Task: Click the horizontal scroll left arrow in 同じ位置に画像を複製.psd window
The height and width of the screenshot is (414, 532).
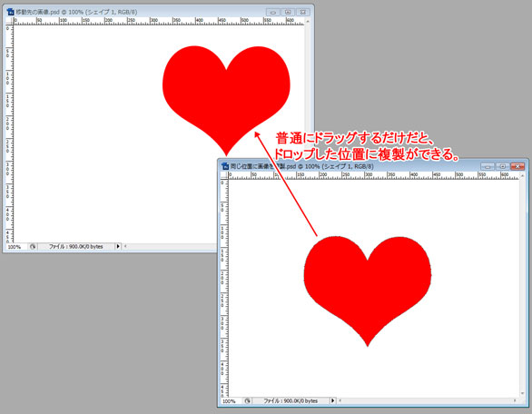Action: pyautogui.click(x=340, y=400)
